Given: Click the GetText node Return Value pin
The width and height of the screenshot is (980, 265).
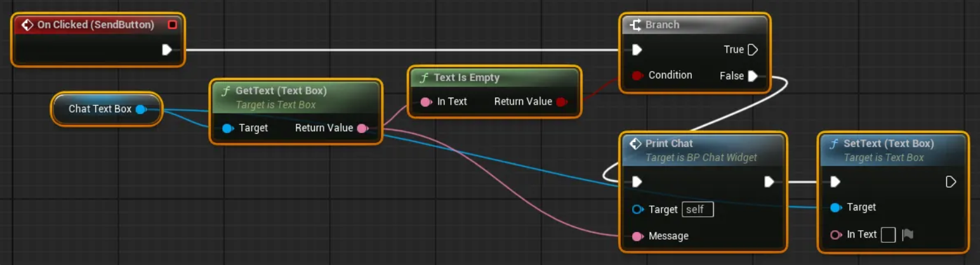Looking at the screenshot, I should 362,128.
